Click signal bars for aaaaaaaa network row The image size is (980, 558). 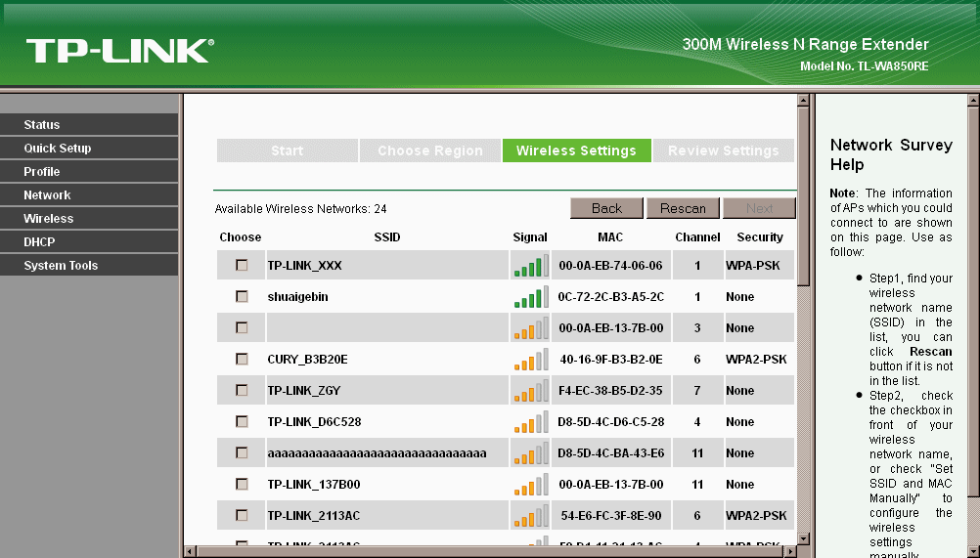point(531,452)
